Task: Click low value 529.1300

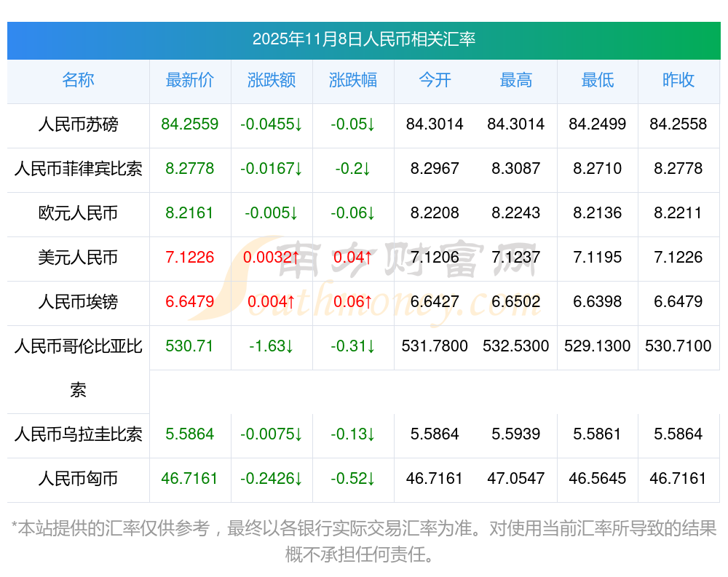Action: (x=598, y=346)
